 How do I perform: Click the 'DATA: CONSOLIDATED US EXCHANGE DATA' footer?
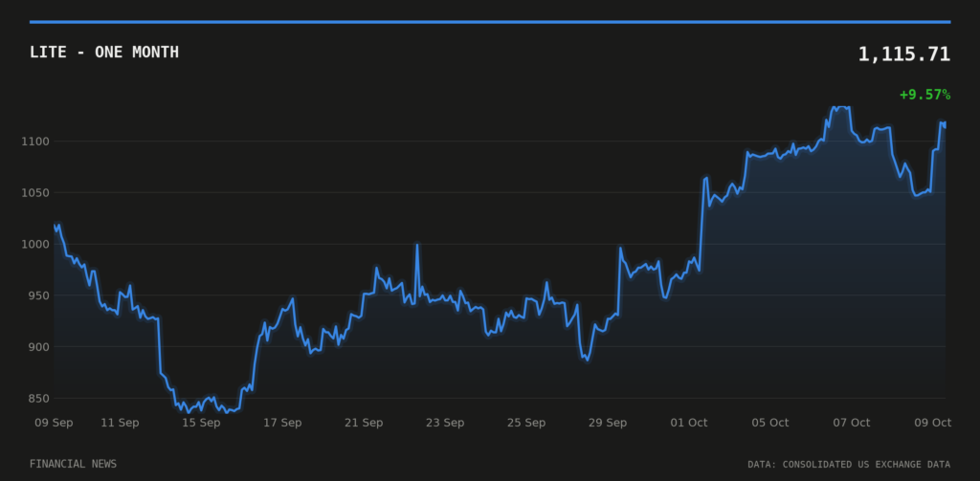click(x=849, y=465)
